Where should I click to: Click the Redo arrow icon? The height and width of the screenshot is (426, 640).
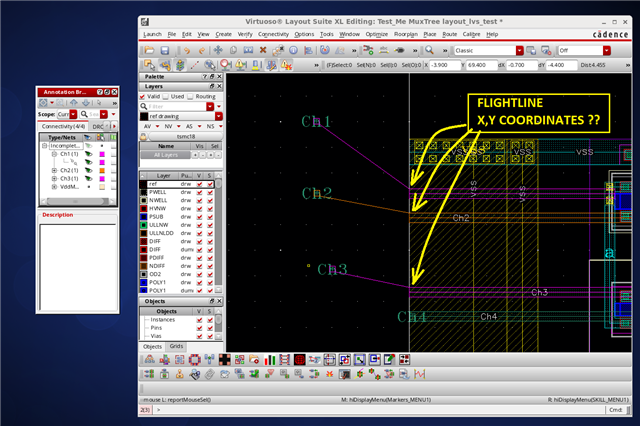click(x=202, y=50)
